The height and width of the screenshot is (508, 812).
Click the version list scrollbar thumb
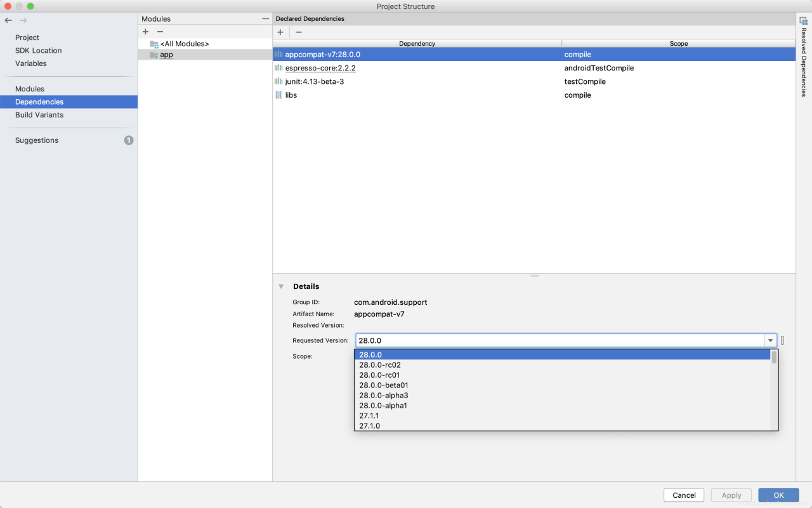tap(774, 357)
